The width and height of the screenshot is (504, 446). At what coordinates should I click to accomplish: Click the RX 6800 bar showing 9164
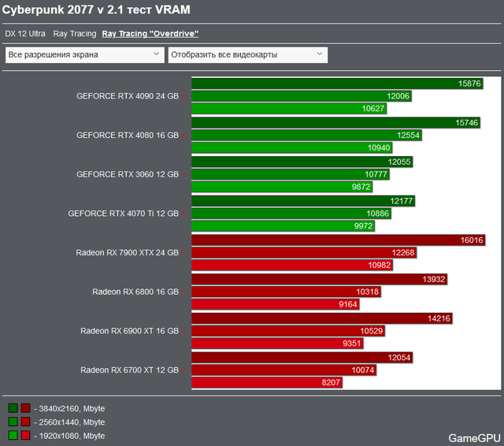[x=276, y=305]
